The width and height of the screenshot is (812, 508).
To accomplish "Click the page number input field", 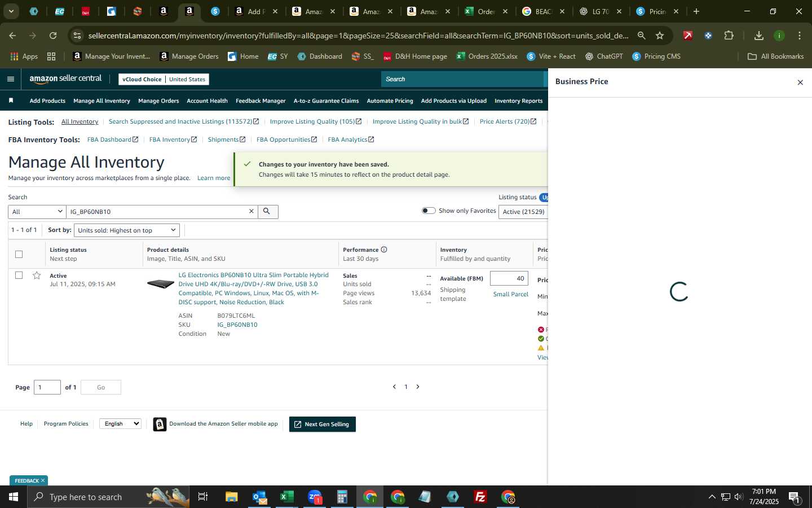I will [x=47, y=387].
